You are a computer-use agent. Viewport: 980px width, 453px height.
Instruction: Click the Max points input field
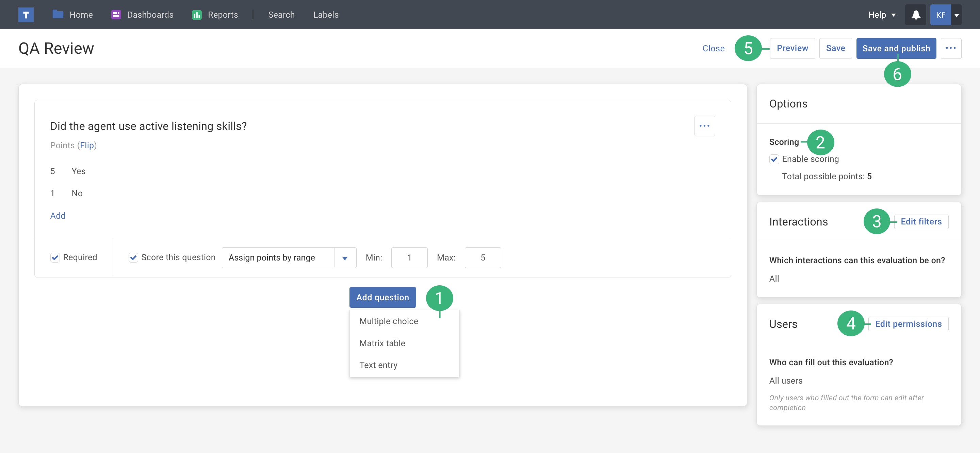483,257
